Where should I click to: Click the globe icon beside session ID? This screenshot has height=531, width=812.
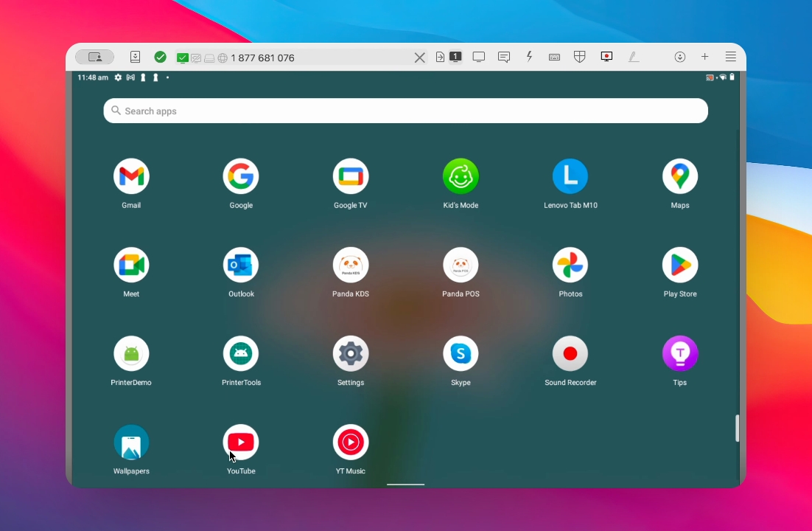pyautogui.click(x=223, y=58)
